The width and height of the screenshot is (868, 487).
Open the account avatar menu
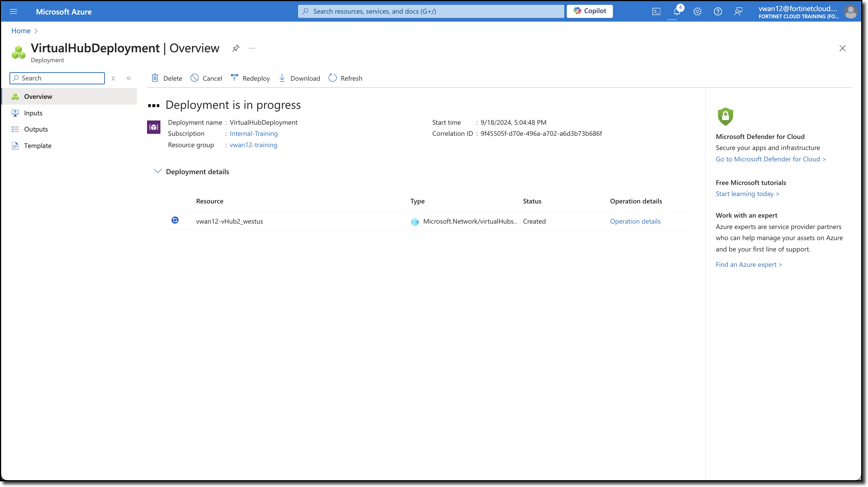pos(850,11)
